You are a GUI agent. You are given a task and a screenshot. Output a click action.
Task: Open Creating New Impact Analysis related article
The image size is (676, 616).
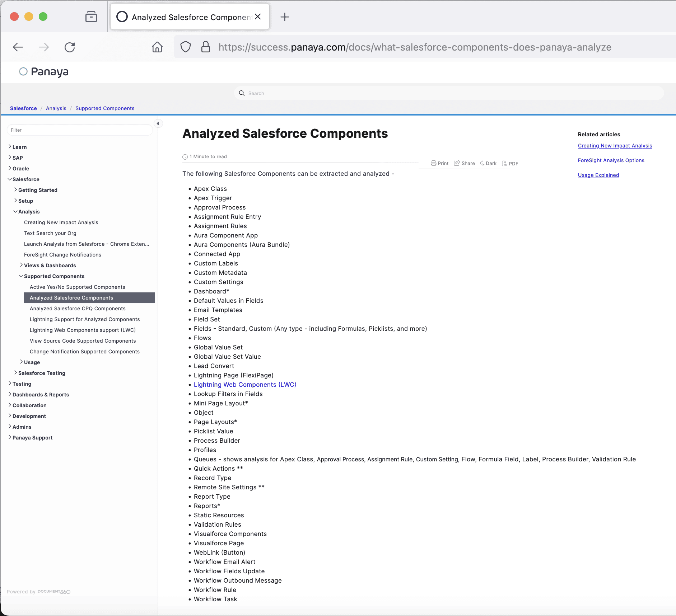tap(615, 146)
